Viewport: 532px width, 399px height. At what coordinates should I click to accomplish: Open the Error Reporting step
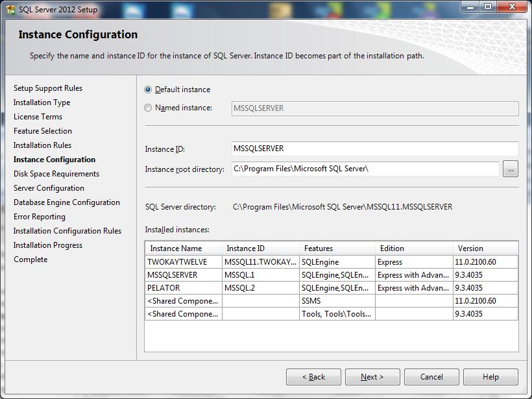(40, 217)
